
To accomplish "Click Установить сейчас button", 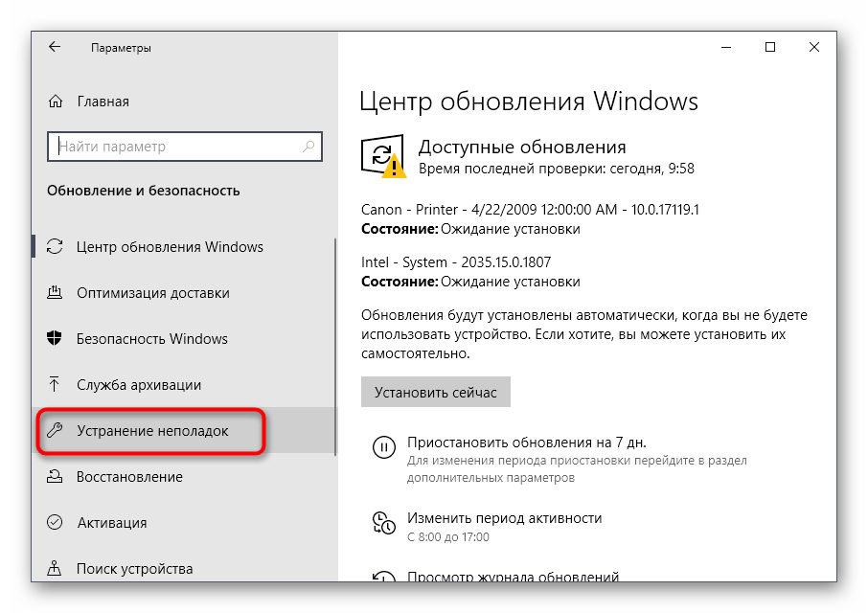I will [436, 392].
